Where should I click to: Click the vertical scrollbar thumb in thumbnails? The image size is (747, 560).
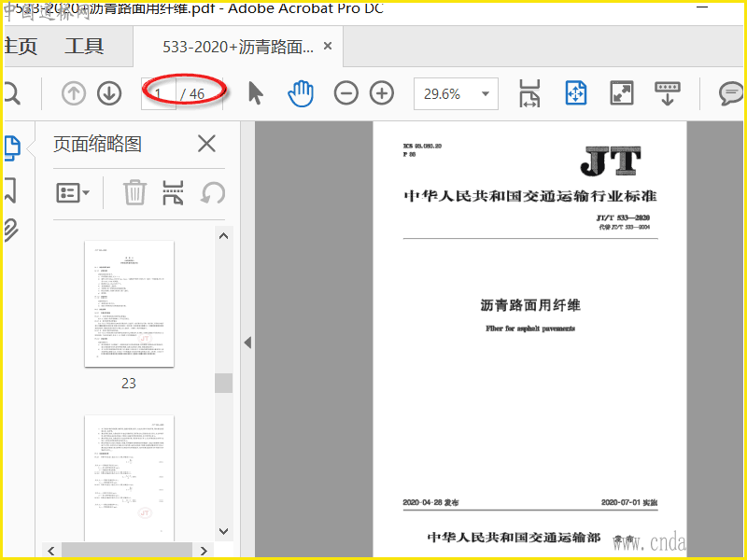pos(223,383)
